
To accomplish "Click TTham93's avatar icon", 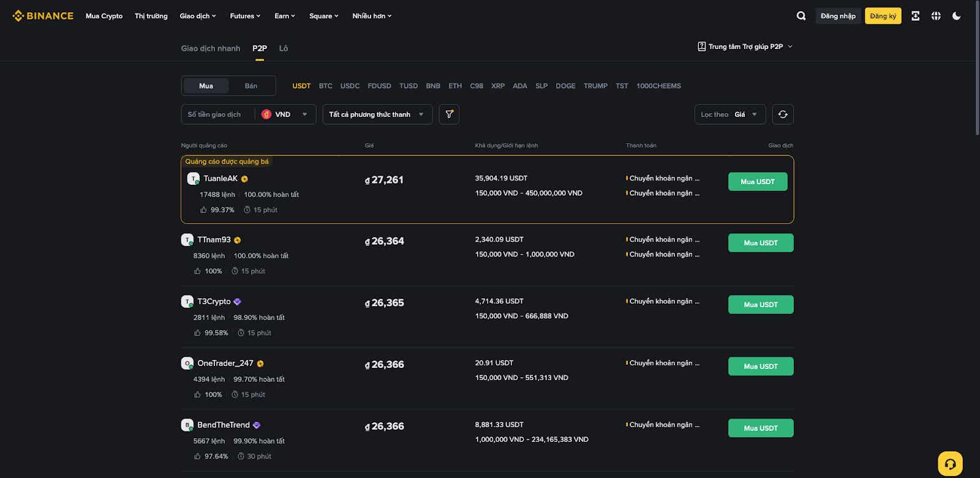I will click(x=187, y=240).
